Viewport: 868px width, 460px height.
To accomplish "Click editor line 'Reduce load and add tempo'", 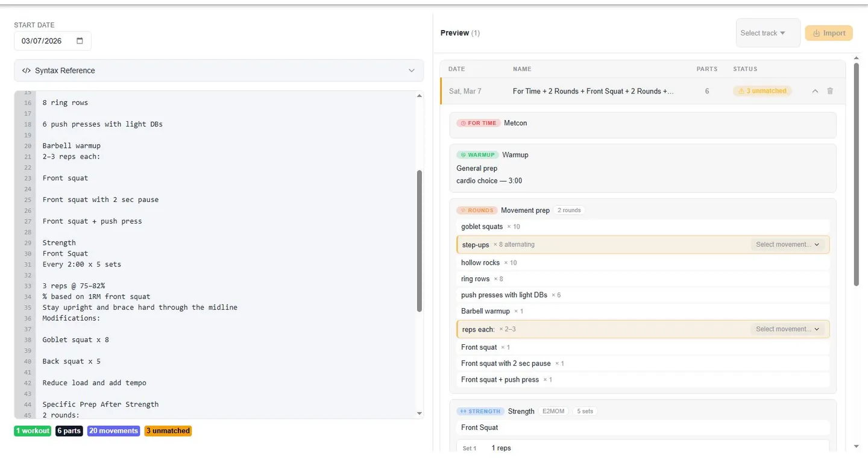I will 95,383.
